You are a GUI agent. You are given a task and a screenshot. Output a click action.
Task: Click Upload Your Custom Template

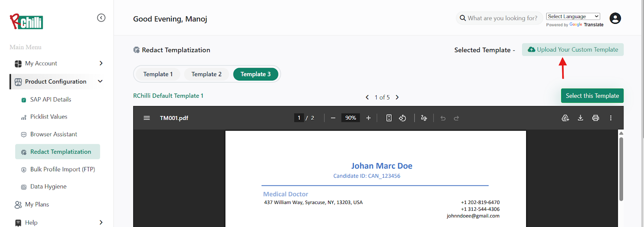click(x=573, y=50)
